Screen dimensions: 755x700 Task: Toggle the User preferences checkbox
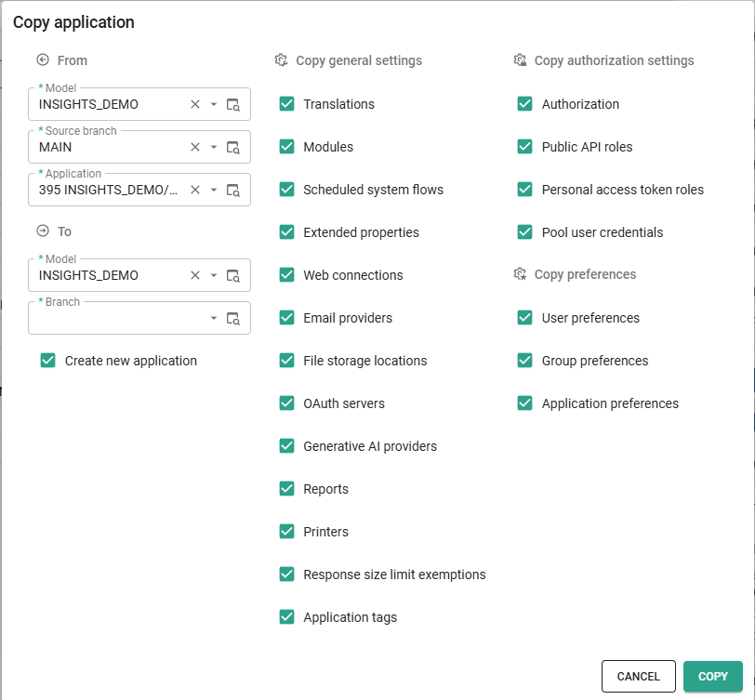[525, 318]
